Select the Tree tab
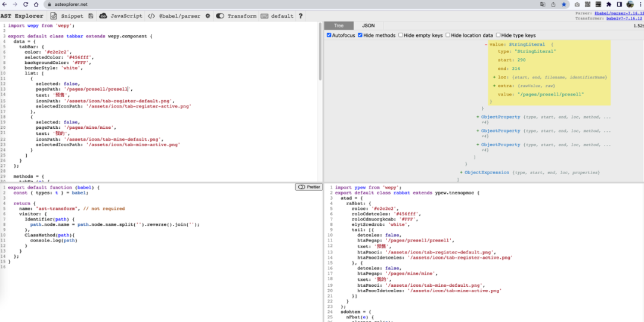The image size is (644, 322). click(x=339, y=26)
